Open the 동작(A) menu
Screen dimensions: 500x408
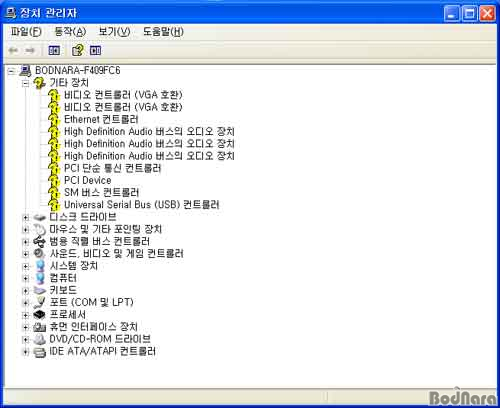coord(70,32)
